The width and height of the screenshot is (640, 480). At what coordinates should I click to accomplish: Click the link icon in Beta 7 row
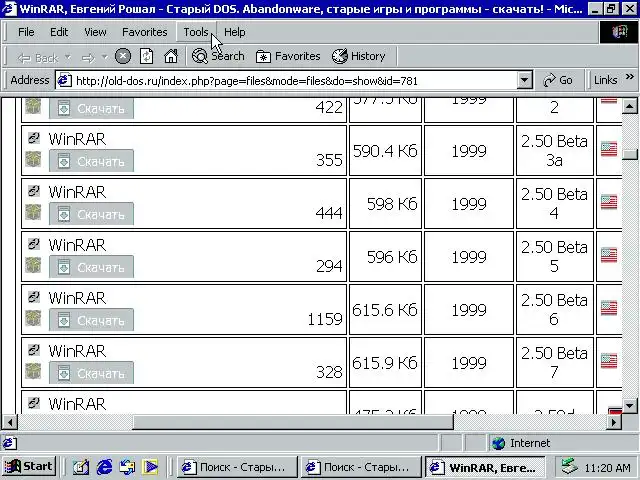click(x=33, y=350)
